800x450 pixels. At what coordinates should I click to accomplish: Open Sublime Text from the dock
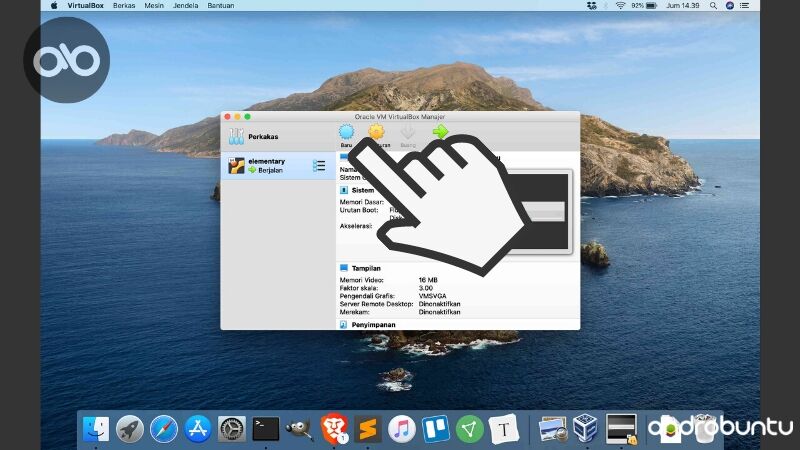[x=368, y=429]
